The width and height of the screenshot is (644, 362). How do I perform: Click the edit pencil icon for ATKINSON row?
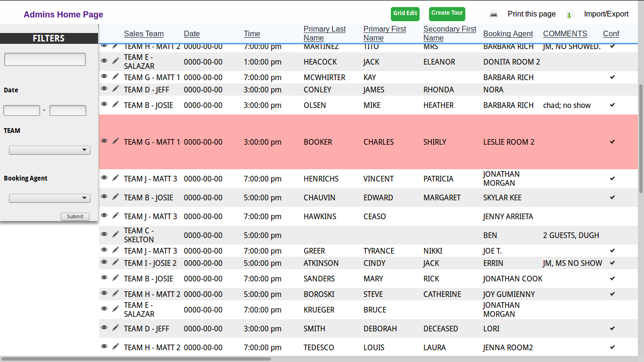tap(116, 262)
